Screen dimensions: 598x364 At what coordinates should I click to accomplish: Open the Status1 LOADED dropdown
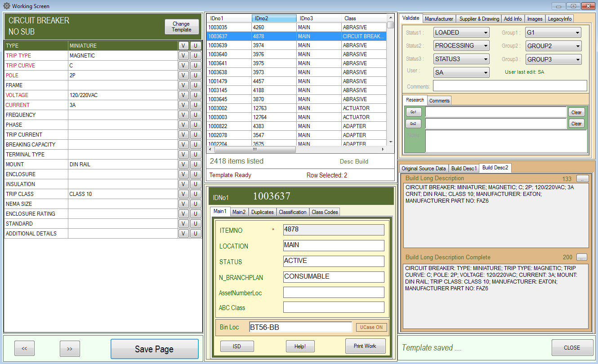461,33
